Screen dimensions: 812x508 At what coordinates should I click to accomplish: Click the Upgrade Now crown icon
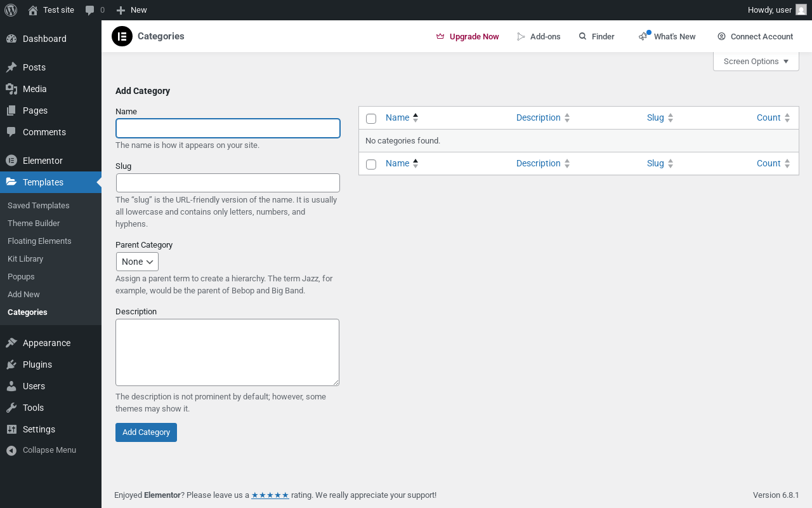click(440, 37)
